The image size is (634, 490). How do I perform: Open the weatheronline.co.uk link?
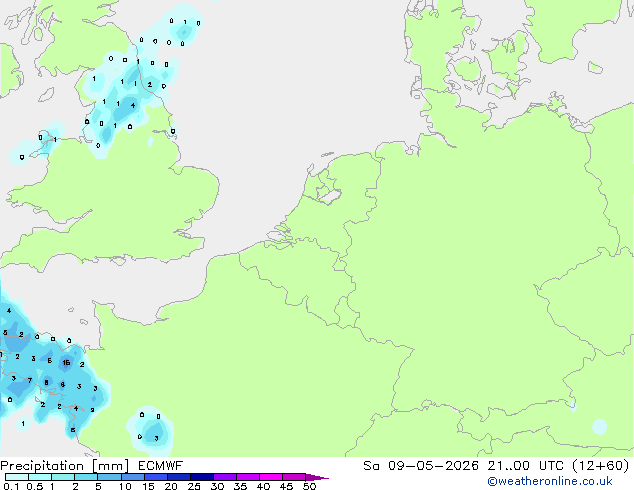pyautogui.click(x=549, y=481)
